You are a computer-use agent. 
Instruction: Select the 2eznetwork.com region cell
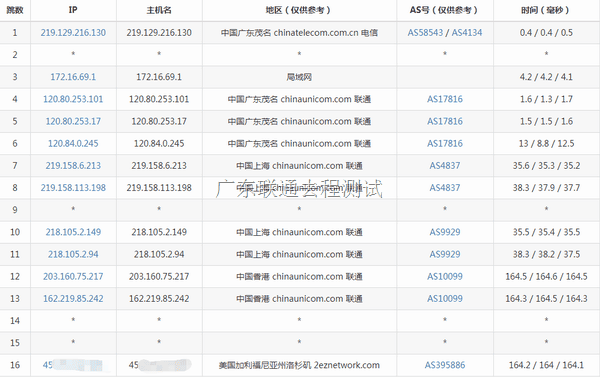(299, 365)
